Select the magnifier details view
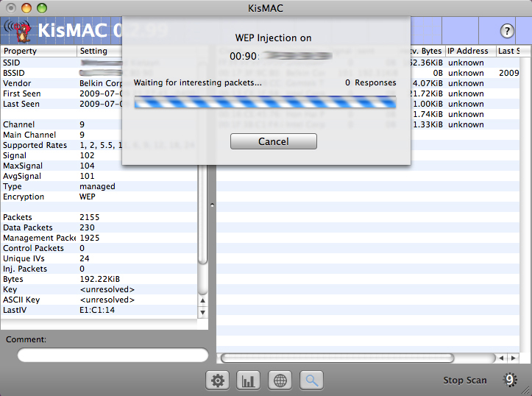This screenshot has width=532, height=396. (311, 381)
